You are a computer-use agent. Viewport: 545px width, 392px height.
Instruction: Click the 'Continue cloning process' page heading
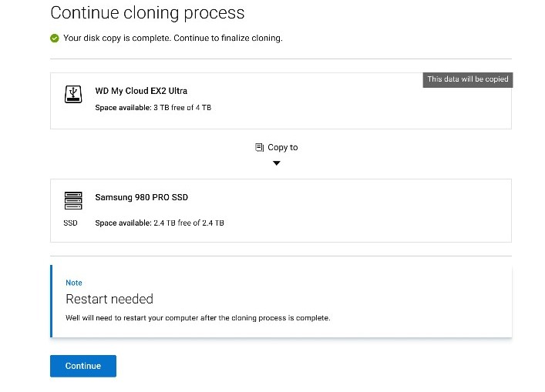[x=147, y=13]
